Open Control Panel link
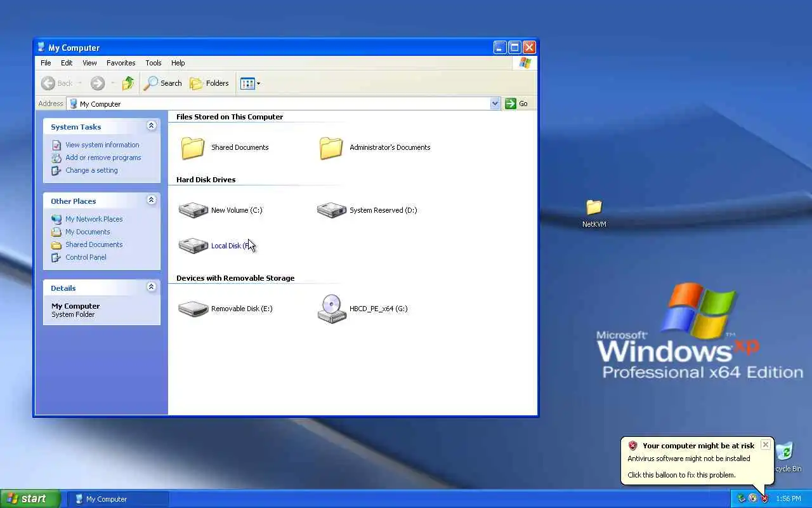Image resolution: width=812 pixels, height=508 pixels. 86,257
